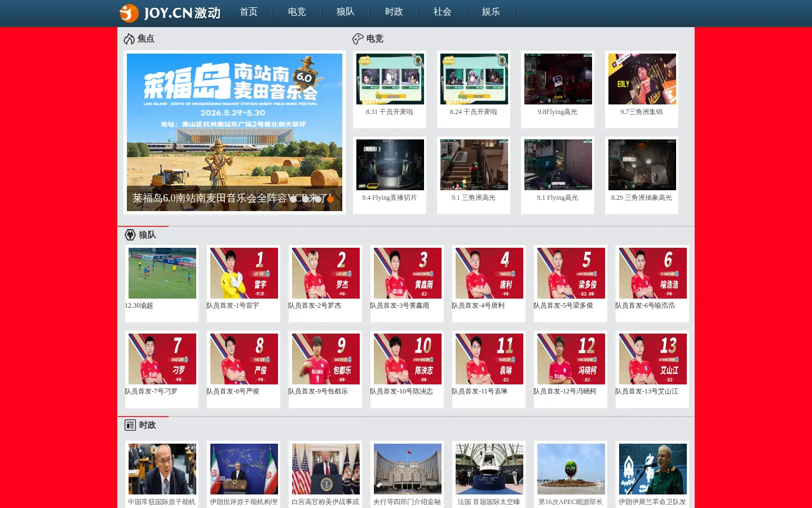
Task: Open 狼队 in the top navigation
Action: click(x=345, y=12)
